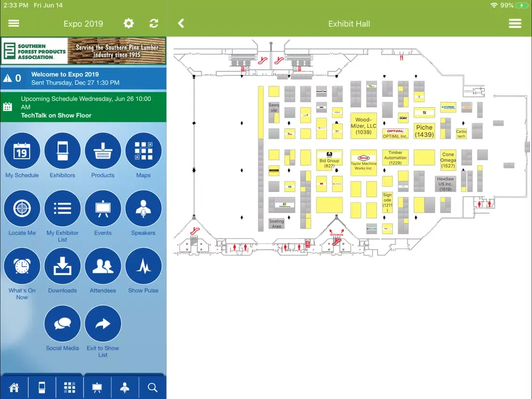
Task: Select Wood-Mizer, LLC (1039) booth
Action: (x=363, y=126)
